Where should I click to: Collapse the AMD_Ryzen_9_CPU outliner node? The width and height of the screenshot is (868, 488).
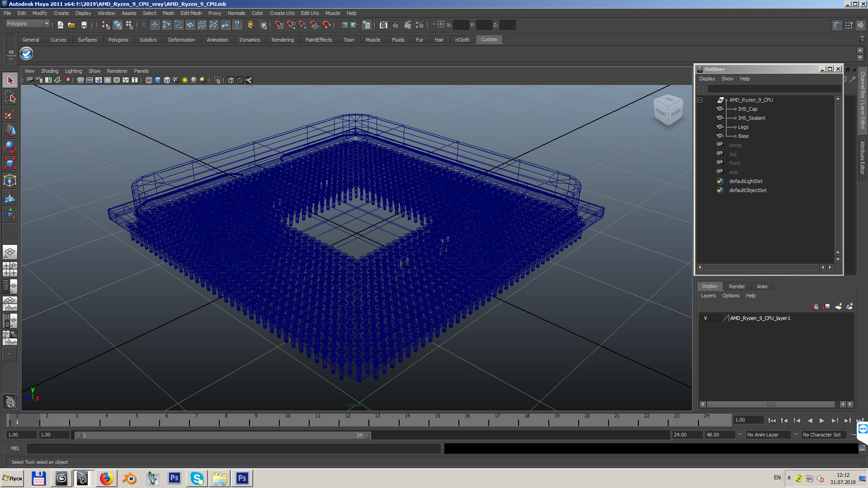point(700,100)
